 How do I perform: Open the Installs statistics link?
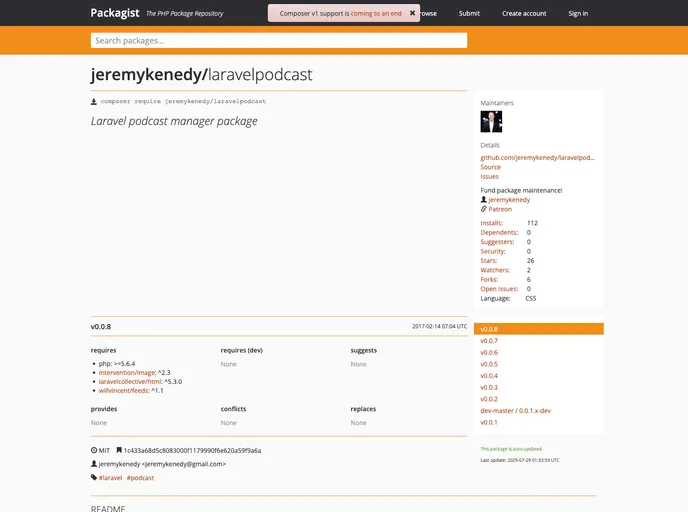[x=491, y=223]
